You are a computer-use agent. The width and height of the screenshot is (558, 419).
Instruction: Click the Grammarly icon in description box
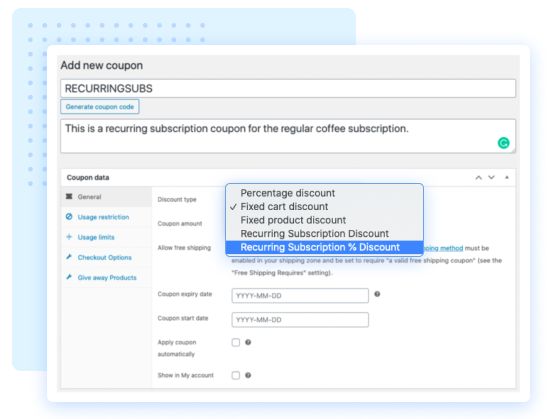click(503, 143)
